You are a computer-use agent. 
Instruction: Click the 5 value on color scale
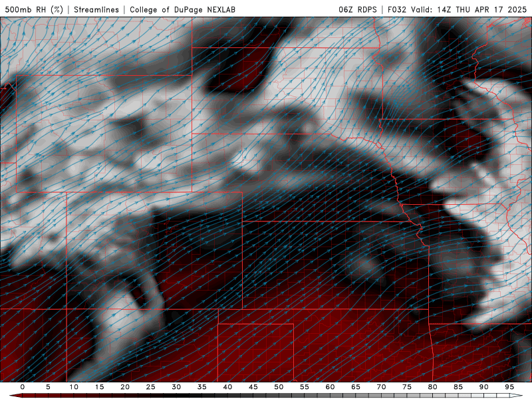[48, 387]
